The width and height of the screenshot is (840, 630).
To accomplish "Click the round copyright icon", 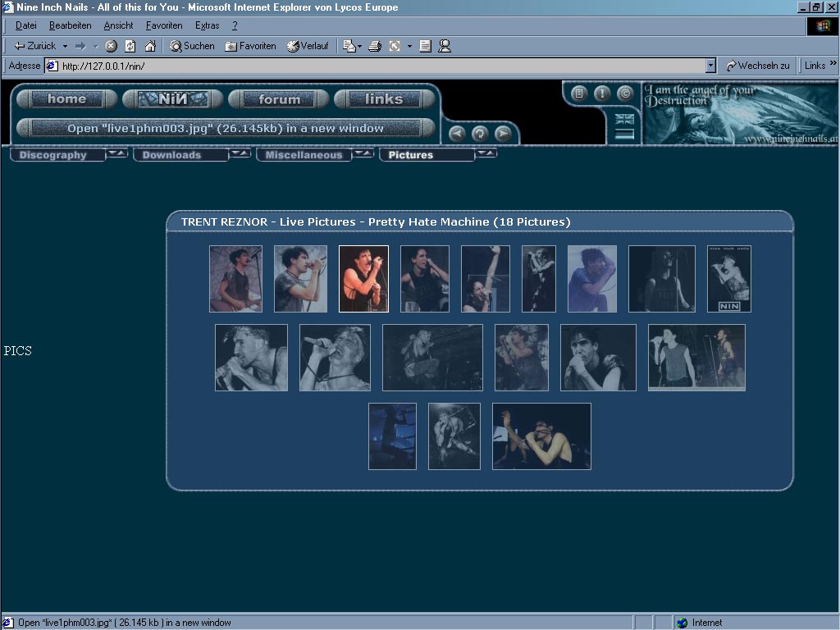I will pyautogui.click(x=625, y=94).
